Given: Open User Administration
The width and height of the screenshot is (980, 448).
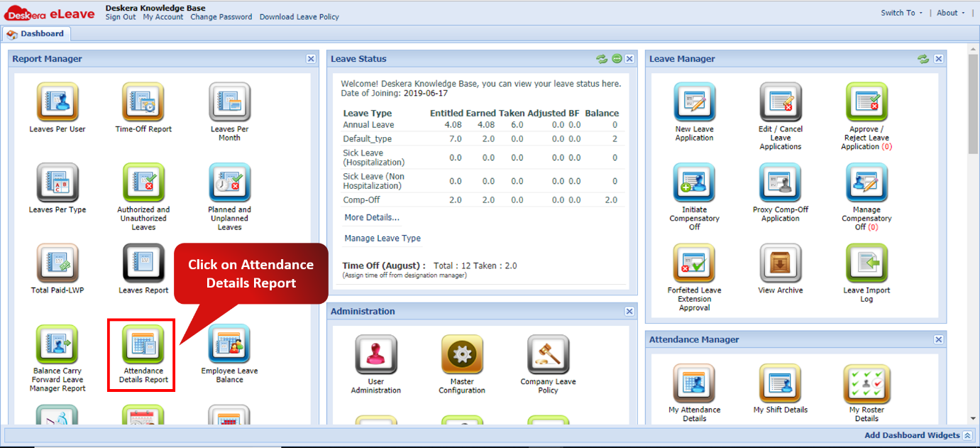Looking at the screenshot, I should pos(376,355).
